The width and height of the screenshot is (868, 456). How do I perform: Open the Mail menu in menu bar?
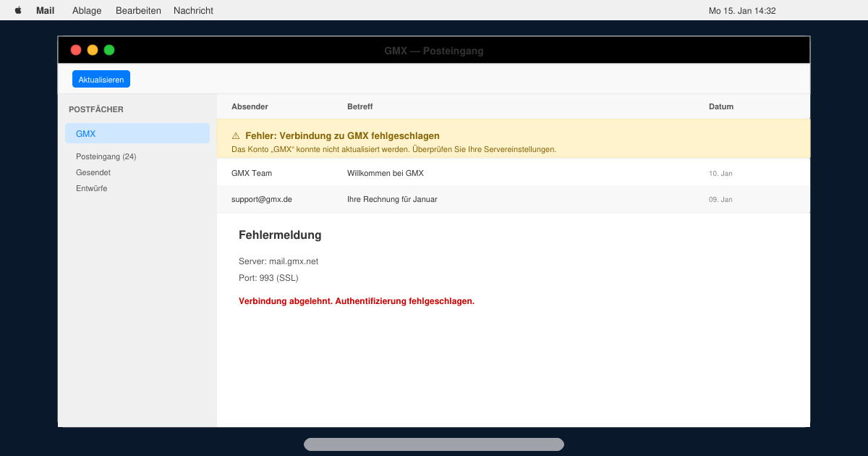pos(46,11)
